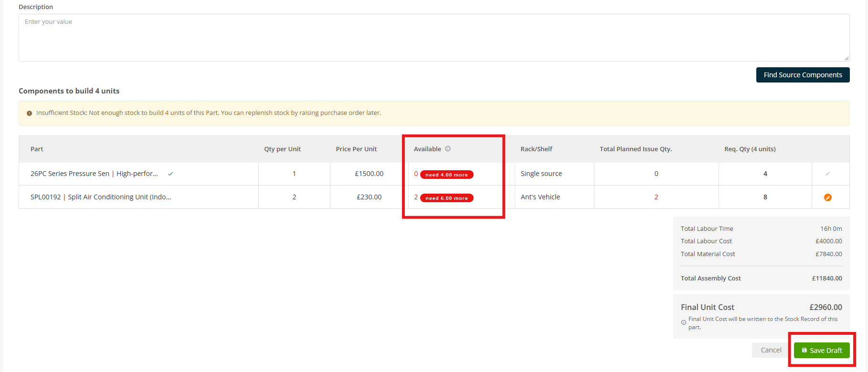The height and width of the screenshot is (372, 868).
Task: Click the Rack/Shelf column header
Action: coord(536,149)
